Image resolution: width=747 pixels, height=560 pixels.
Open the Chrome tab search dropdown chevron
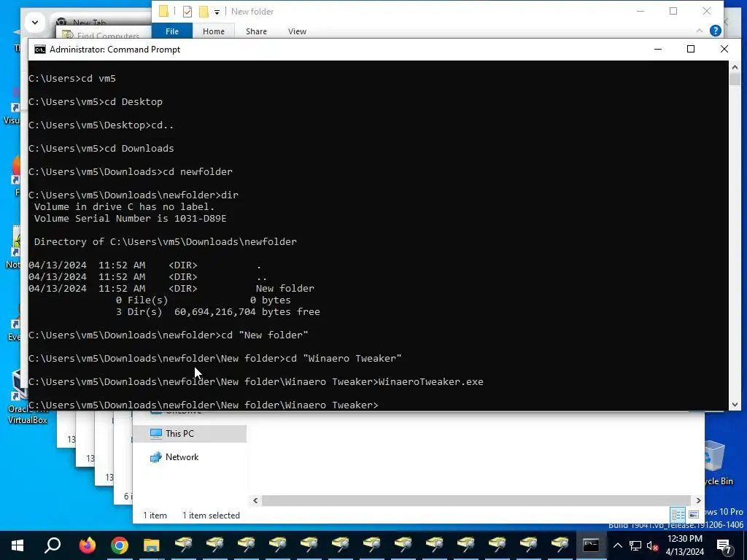(35, 22)
